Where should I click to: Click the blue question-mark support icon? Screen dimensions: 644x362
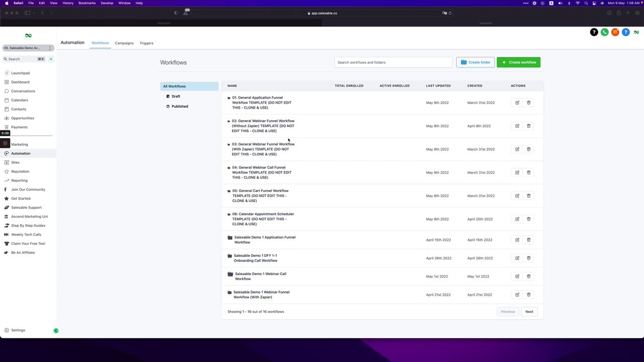coord(625,32)
